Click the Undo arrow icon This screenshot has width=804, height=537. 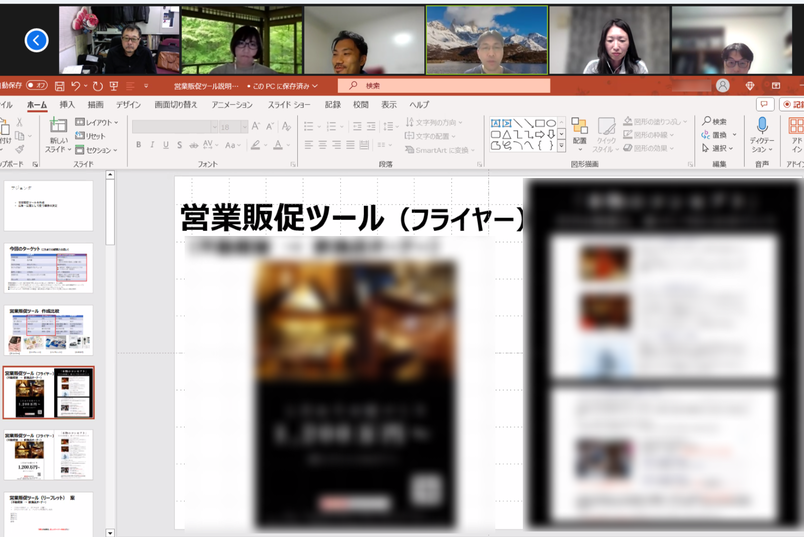pos(76,86)
